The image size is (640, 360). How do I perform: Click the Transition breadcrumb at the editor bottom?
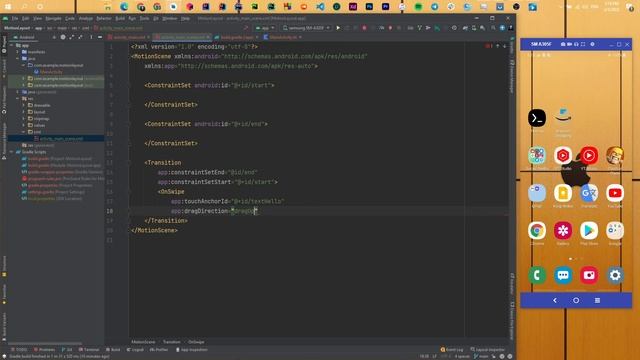(x=171, y=342)
